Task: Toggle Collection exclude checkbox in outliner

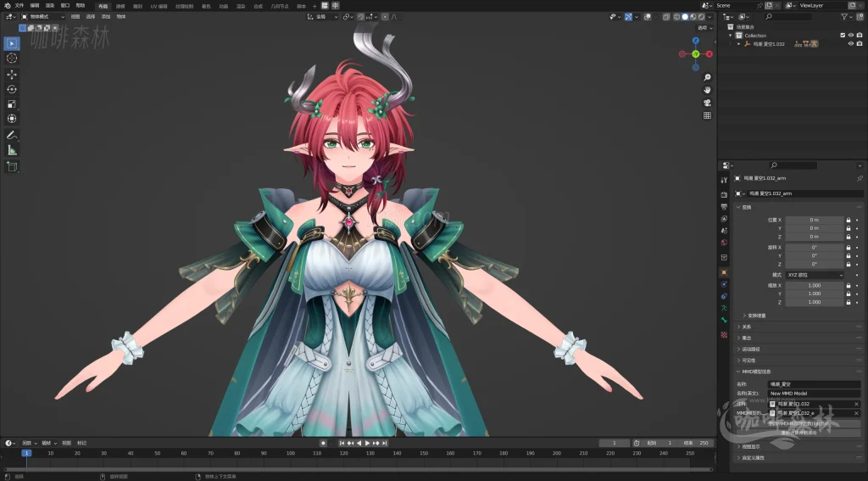Action: pyautogui.click(x=843, y=35)
